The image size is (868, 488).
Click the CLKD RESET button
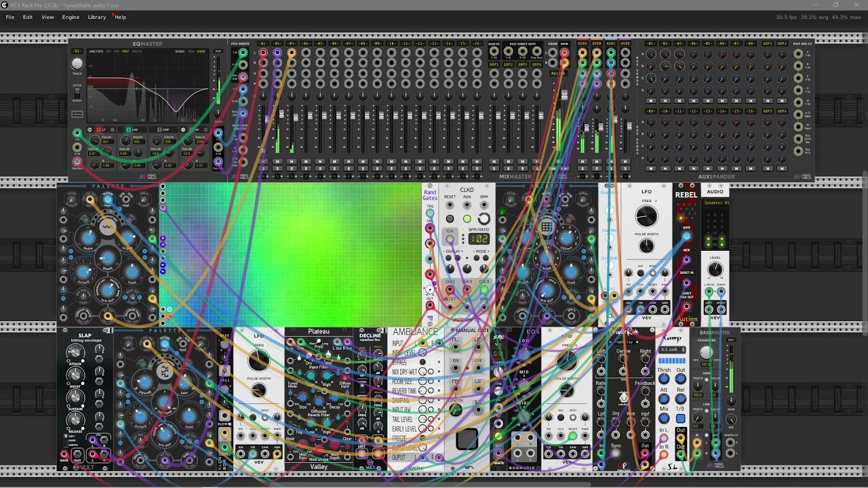click(x=450, y=218)
